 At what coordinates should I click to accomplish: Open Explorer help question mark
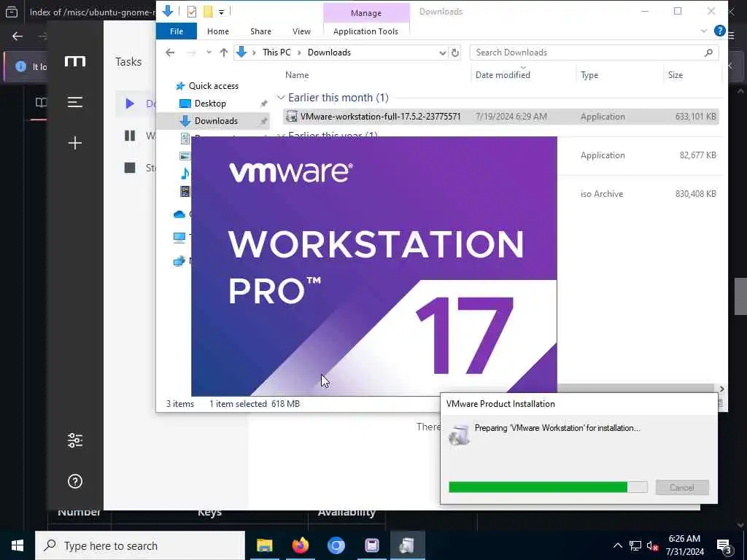click(719, 31)
